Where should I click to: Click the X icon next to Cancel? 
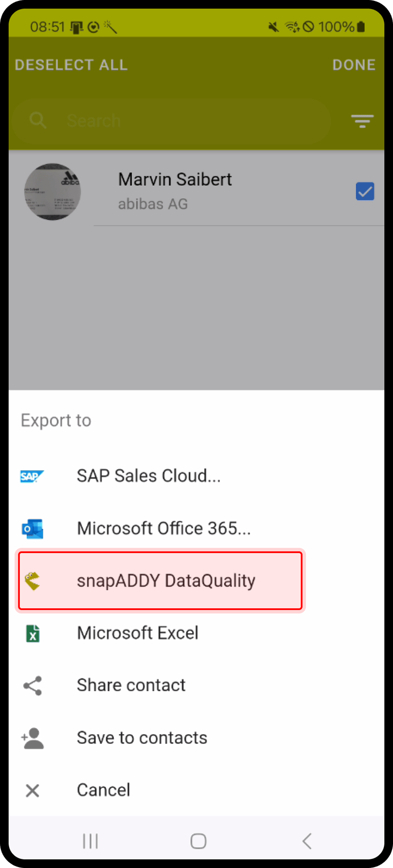point(32,790)
